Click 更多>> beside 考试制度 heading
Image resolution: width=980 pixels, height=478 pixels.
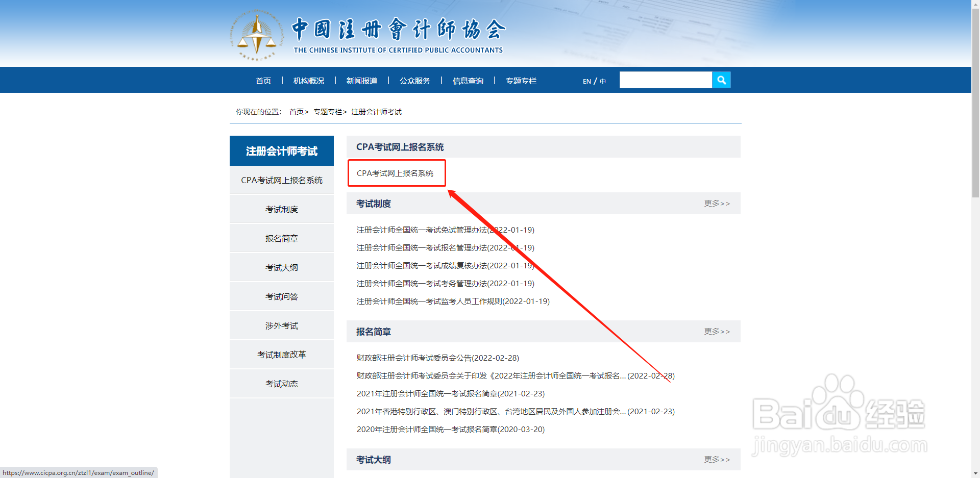(717, 203)
